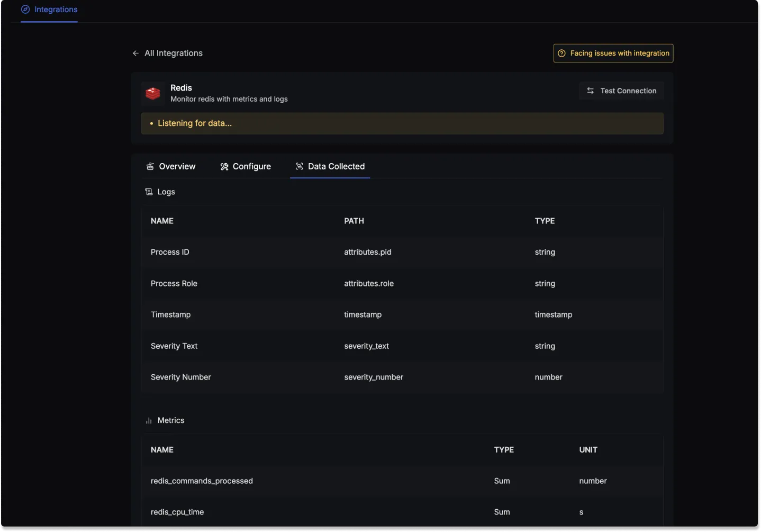Click the redis_commands_processed metric name

[x=202, y=481]
